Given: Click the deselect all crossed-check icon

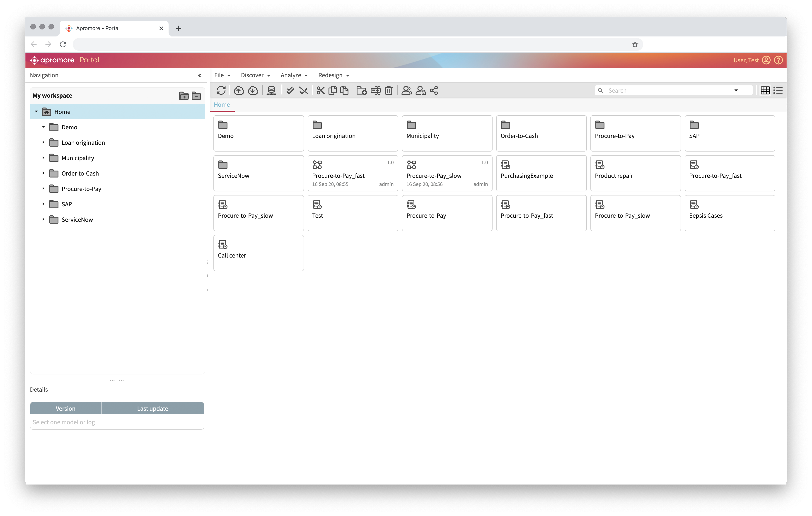Looking at the screenshot, I should 304,90.
